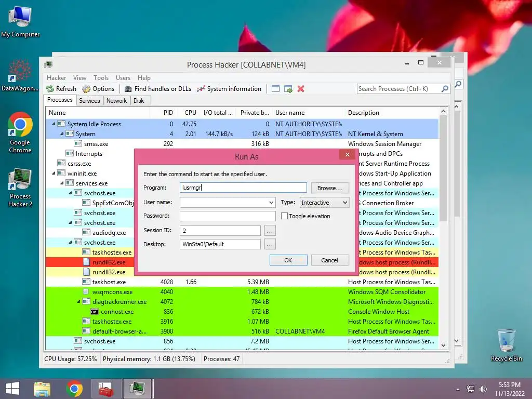
Task: Collapse System Idle Process tree node
Action: coord(54,124)
